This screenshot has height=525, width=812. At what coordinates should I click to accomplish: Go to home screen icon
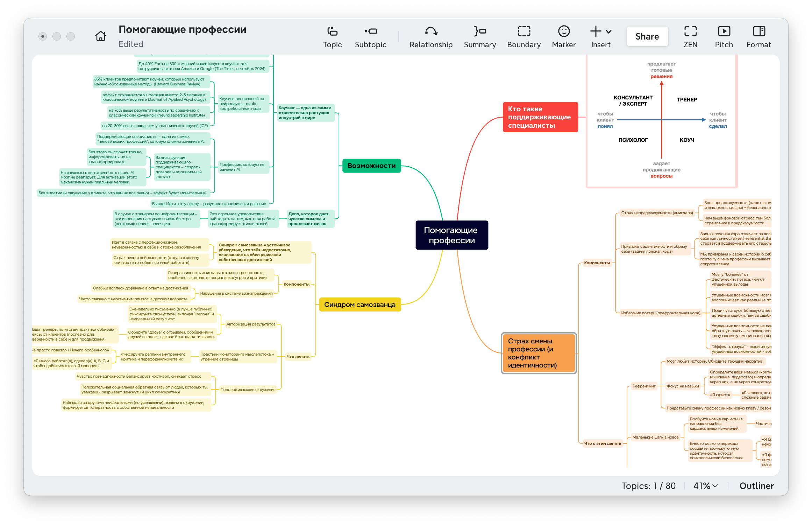(101, 36)
